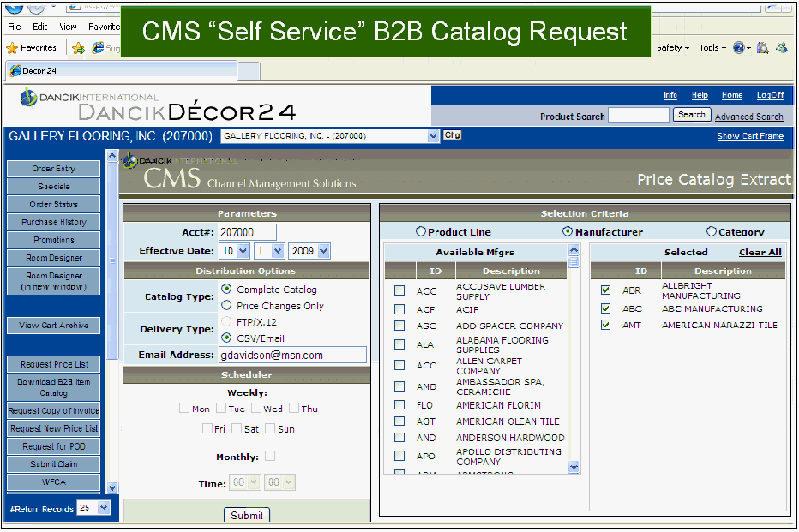Screen dimensions: 799x532
Task: Expand the #Return Records dropdown
Action: point(105,508)
